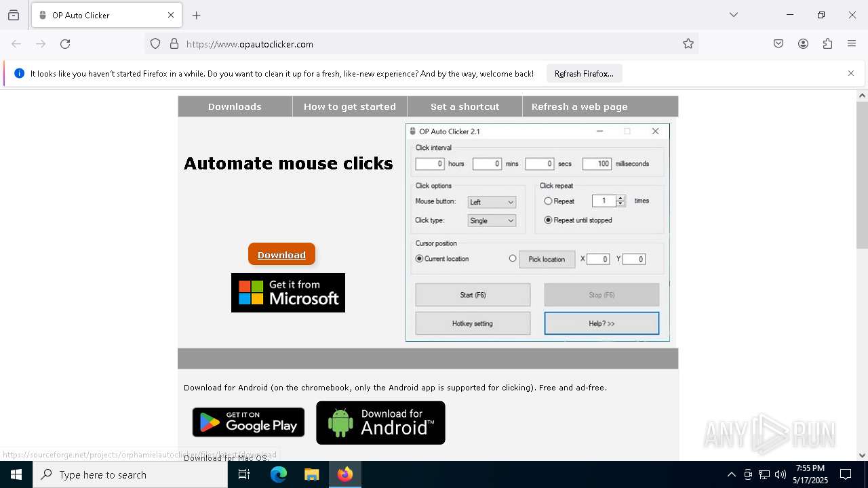Expand the list all tabs chevron
The image size is (868, 488).
pyautogui.click(x=734, y=15)
